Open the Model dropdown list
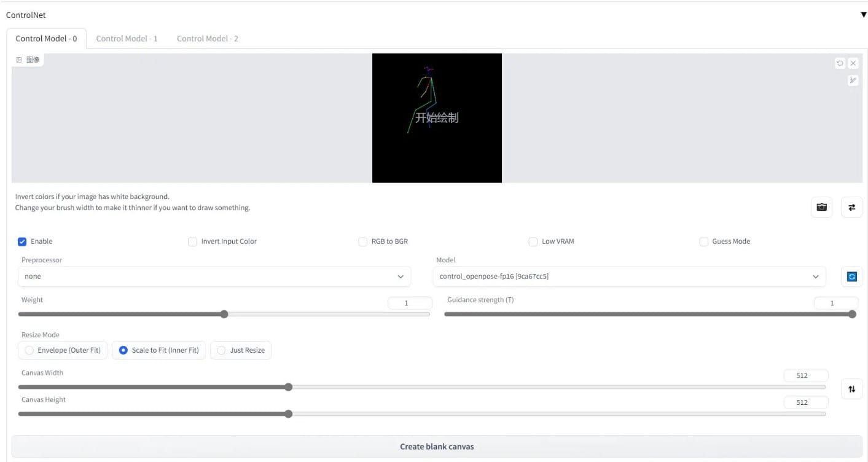The width and height of the screenshot is (868, 462). [629, 276]
